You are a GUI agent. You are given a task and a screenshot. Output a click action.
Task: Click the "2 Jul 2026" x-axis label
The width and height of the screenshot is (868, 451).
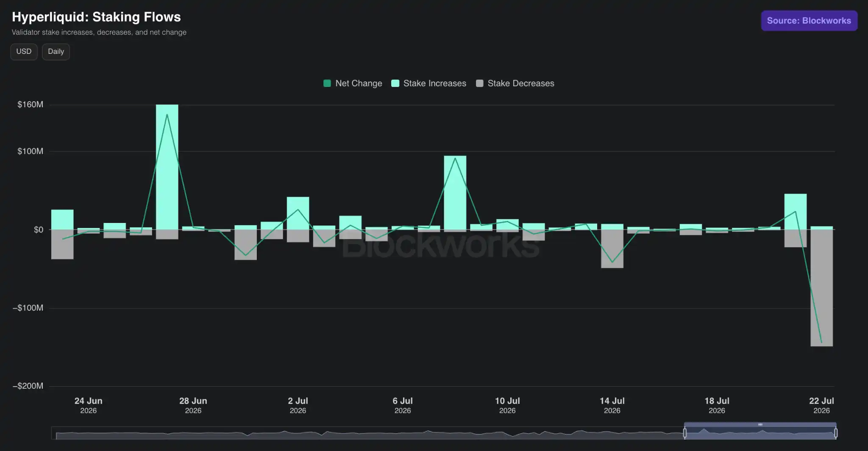point(298,405)
